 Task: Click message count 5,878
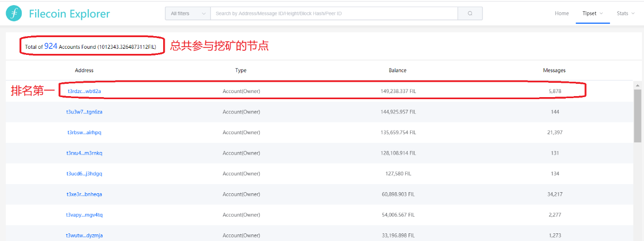point(555,91)
